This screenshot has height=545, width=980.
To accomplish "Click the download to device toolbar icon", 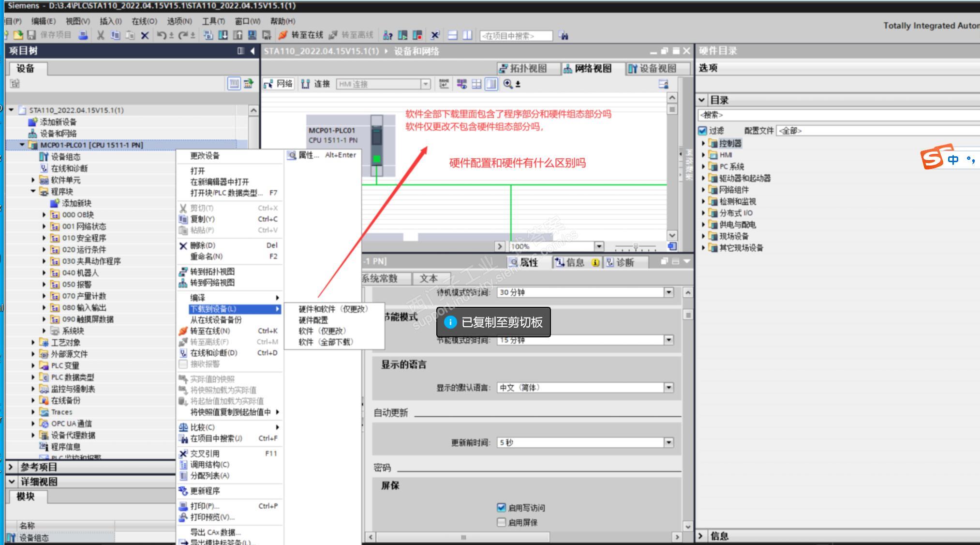I will [x=223, y=35].
